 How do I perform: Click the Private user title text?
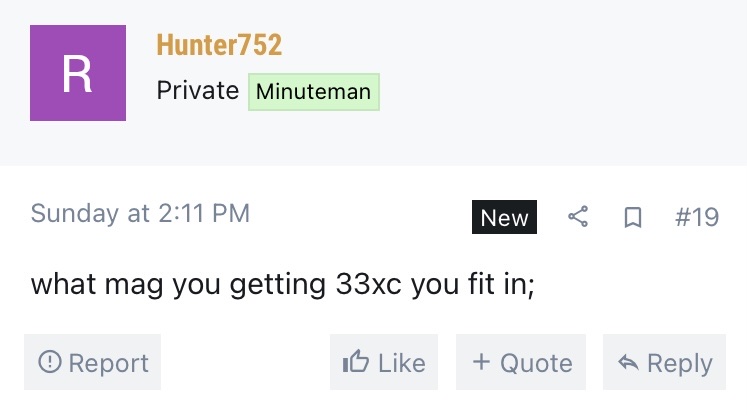pos(198,91)
